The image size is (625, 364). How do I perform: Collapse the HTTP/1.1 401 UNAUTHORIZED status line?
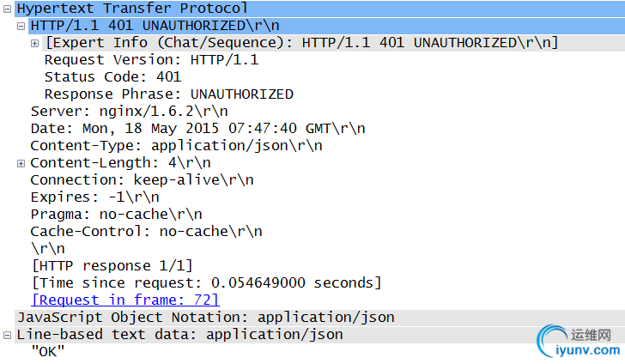click(21, 27)
